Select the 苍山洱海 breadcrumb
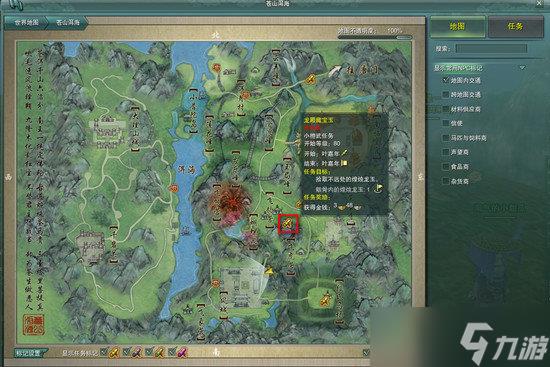 [68, 23]
